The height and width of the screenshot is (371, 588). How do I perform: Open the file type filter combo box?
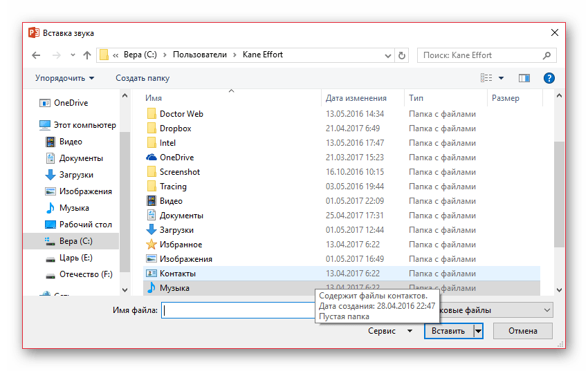498,310
